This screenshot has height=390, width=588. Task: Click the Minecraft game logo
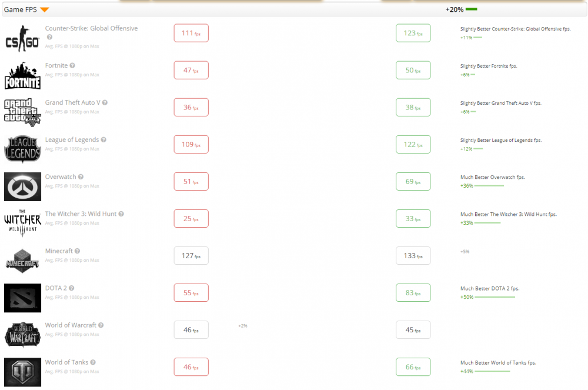coord(22,261)
